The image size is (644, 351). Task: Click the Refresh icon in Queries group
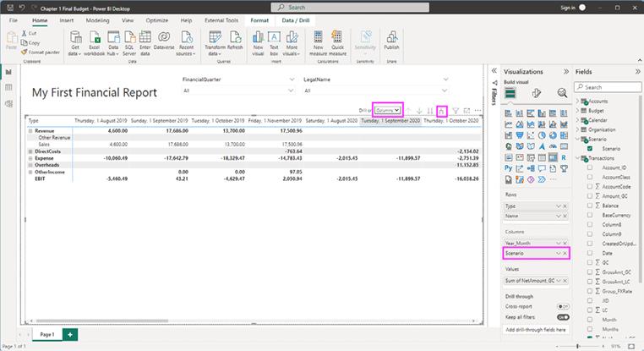tap(234, 37)
